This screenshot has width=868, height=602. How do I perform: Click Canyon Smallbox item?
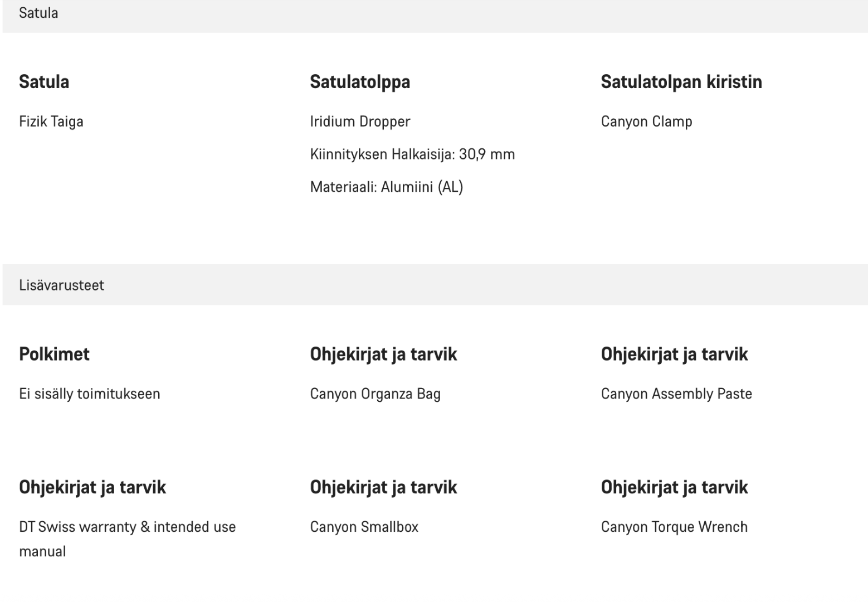[364, 527]
